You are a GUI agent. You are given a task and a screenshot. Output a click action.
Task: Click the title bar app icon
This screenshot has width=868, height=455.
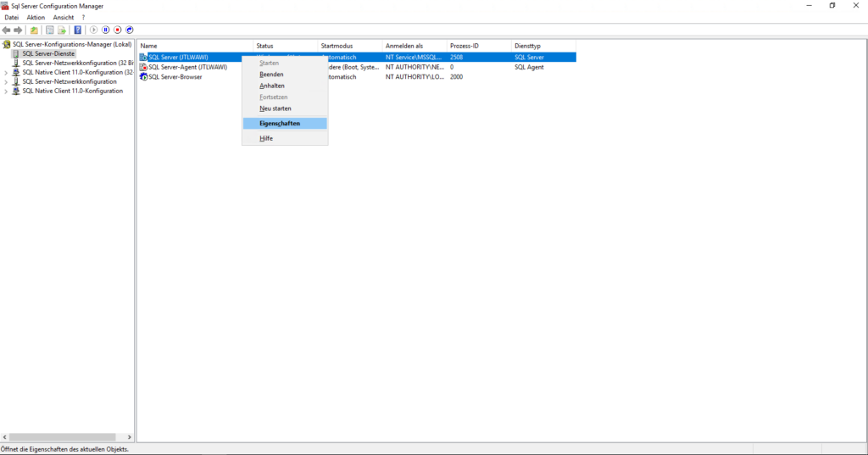[x=5, y=6]
